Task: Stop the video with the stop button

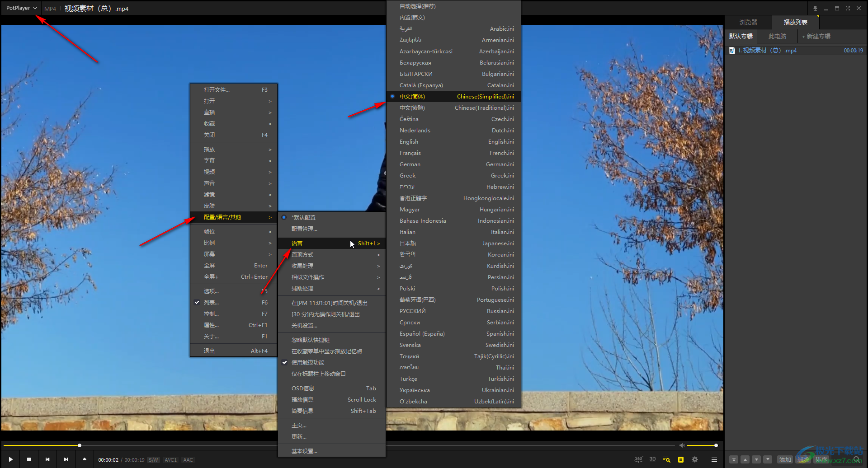Action: tap(29, 459)
